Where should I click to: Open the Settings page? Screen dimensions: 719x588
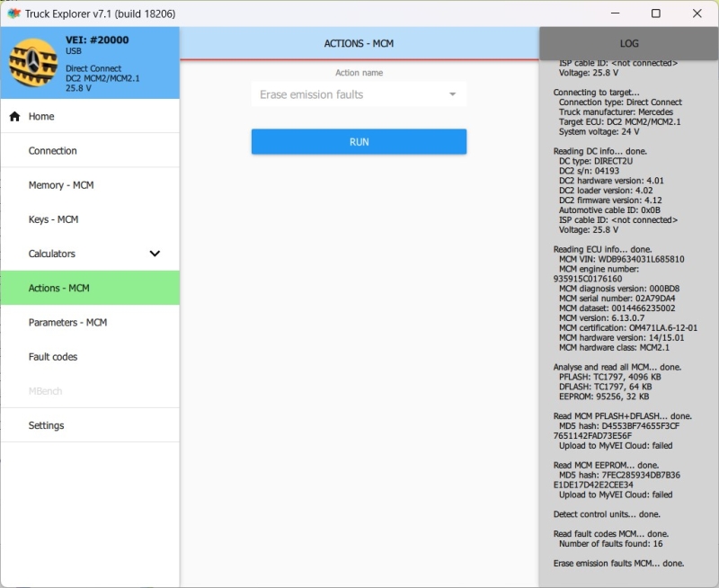click(x=91, y=425)
